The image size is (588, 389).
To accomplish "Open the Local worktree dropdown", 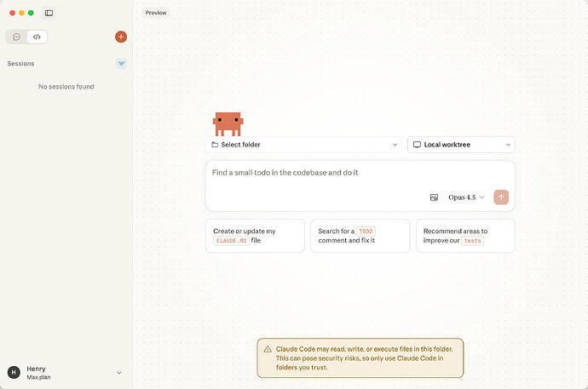I will pyautogui.click(x=461, y=145).
